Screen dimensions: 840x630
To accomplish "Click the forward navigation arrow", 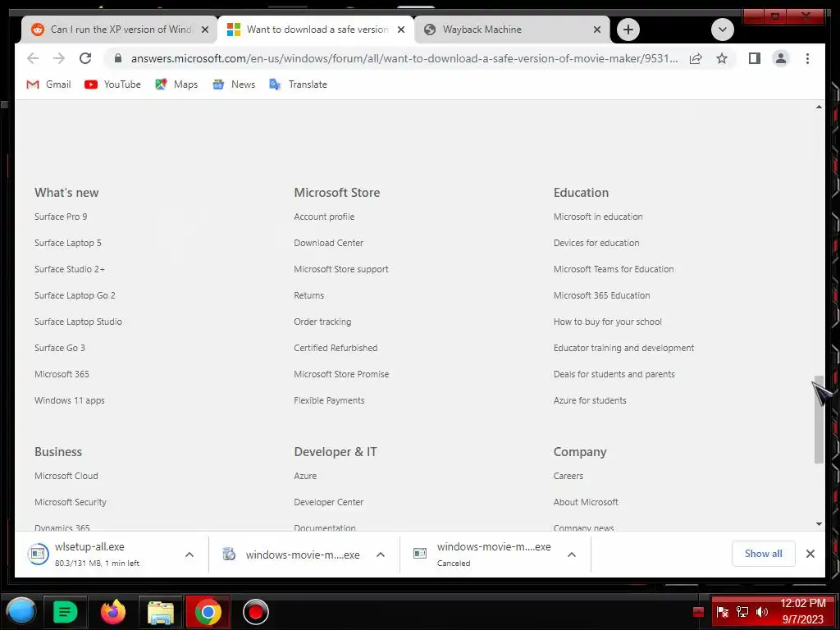I will point(59,58).
